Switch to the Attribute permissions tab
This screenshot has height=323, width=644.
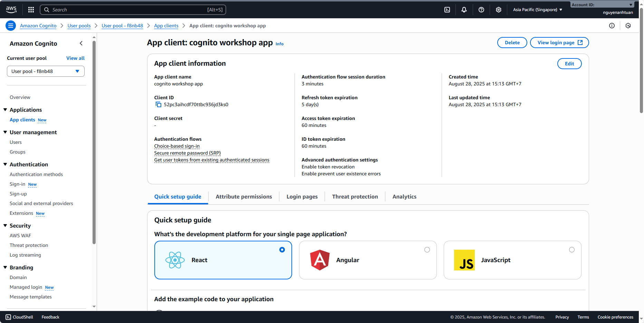pos(244,196)
